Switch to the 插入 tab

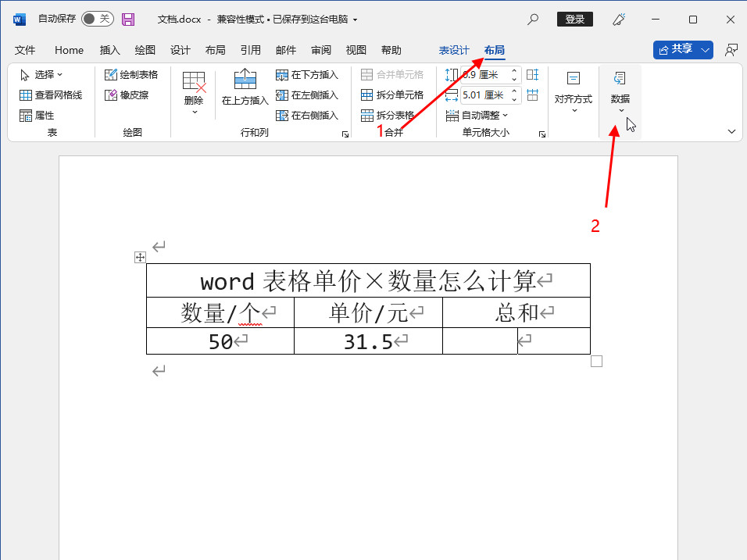pos(109,50)
